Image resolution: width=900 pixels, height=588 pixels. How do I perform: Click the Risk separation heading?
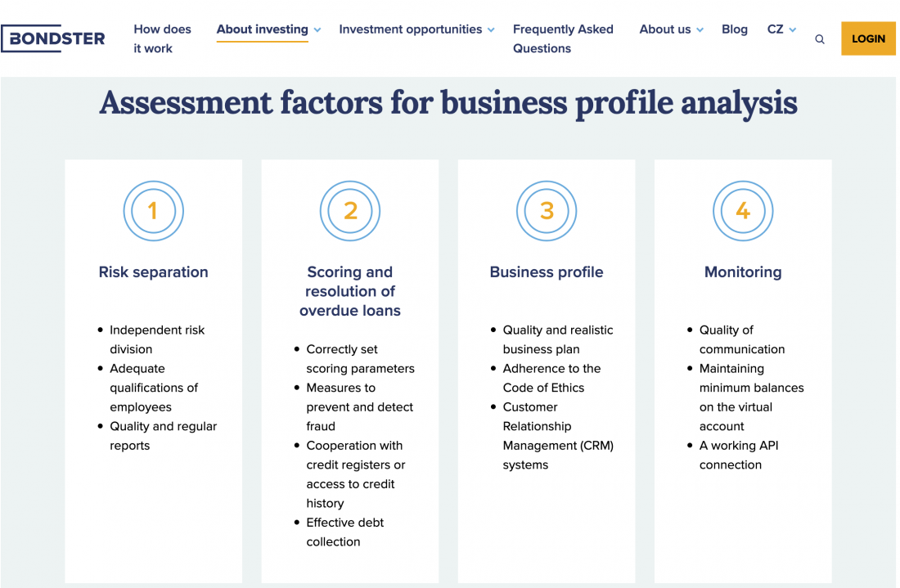153,272
